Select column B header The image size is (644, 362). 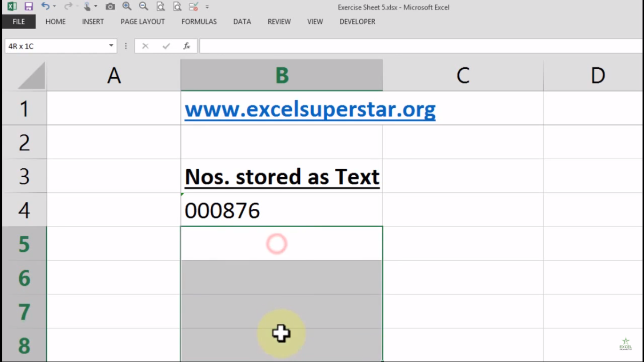[x=281, y=75]
